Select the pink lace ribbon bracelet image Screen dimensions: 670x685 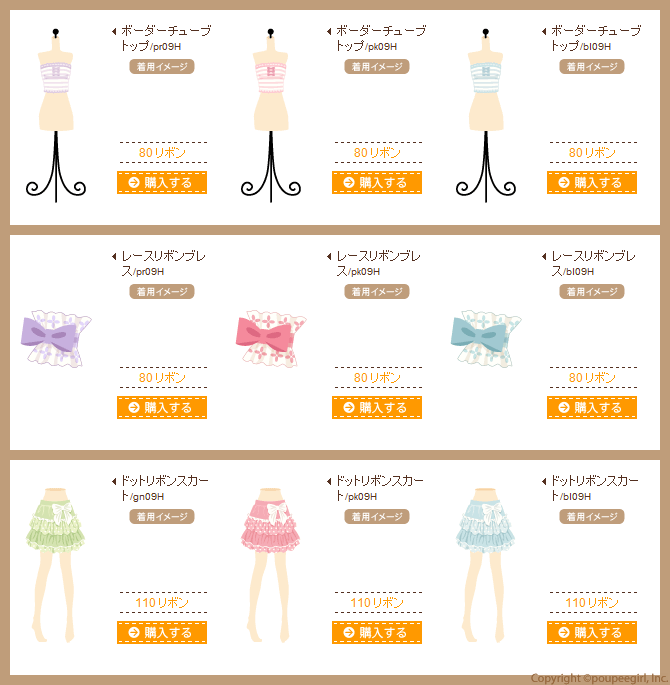click(x=271, y=339)
